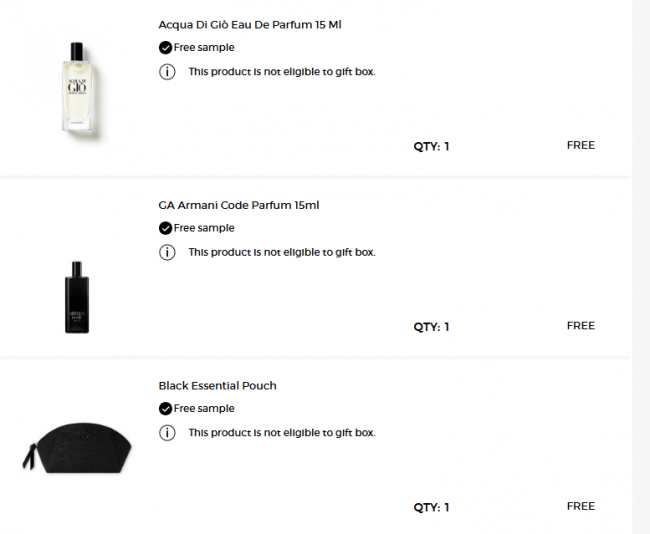Click the Black Essential Pouch info icon
The image size is (650, 534).
[x=167, y=433]
